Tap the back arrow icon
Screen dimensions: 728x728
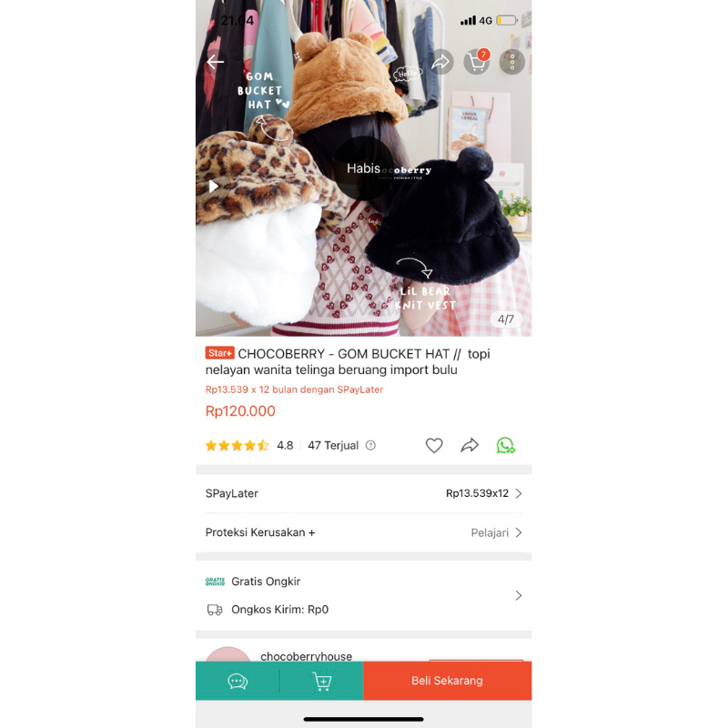click(216, 61)
